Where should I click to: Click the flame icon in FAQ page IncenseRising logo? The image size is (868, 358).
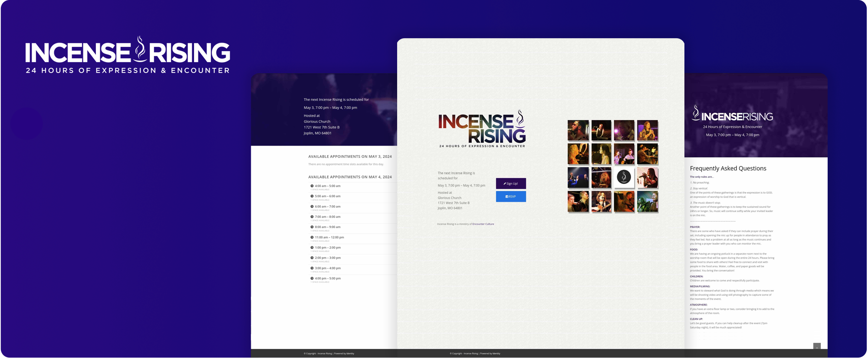696,113
